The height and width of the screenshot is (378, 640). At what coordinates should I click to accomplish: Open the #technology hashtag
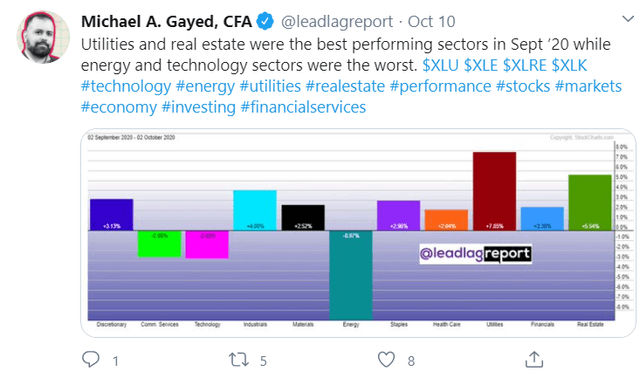tap(126, 87)
